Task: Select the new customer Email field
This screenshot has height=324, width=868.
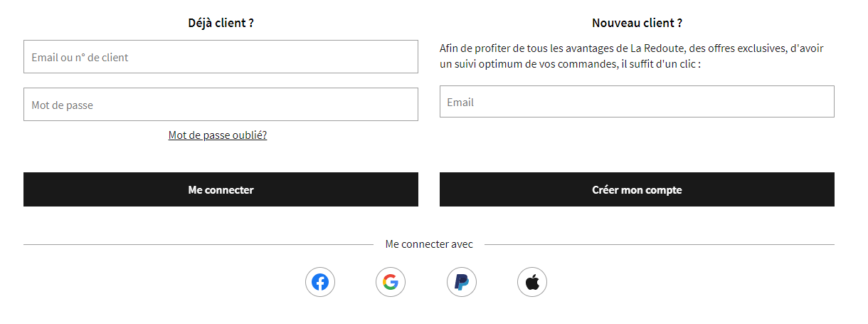Action: [637, 102]
